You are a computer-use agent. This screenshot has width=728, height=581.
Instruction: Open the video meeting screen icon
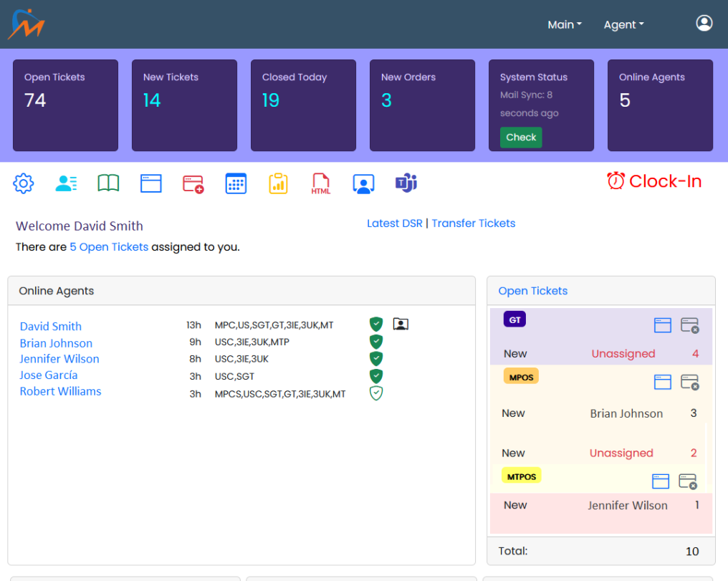(363, 183)
